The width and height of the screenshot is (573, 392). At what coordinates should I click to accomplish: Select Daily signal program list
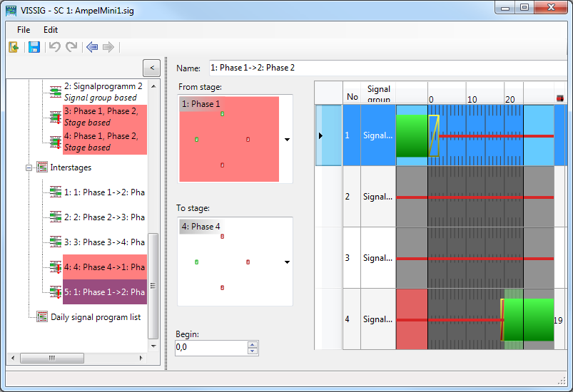[95, 317]
